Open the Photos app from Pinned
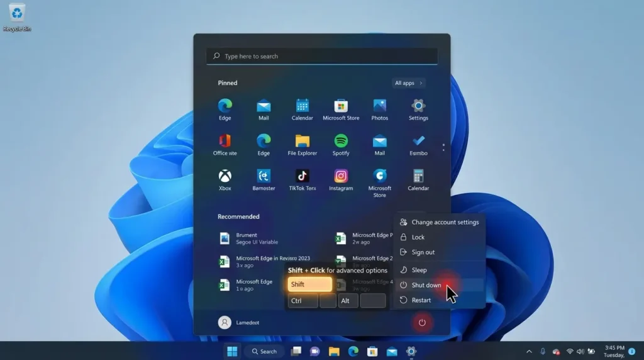Screen dimensions: 644x360 point(379,110)
